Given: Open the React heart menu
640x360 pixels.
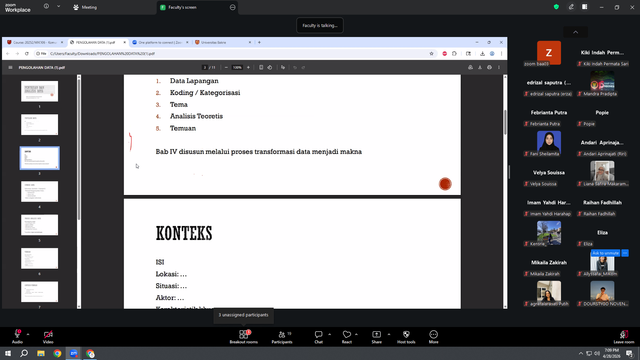Looking at the screenshot, I should coord(347,337).
